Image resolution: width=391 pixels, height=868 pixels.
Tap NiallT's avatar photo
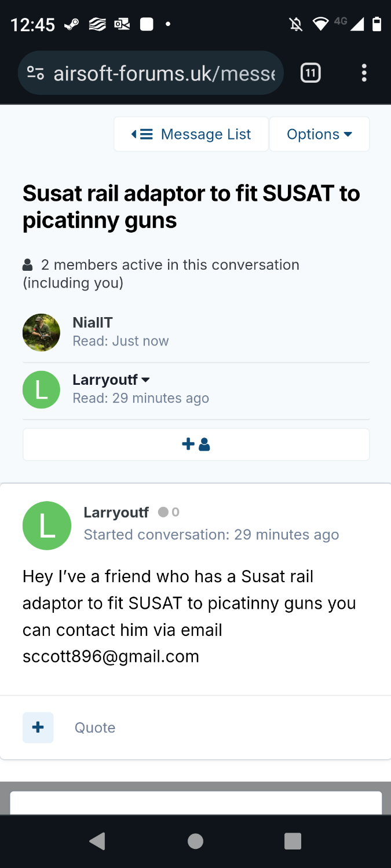tap(41, 332)
